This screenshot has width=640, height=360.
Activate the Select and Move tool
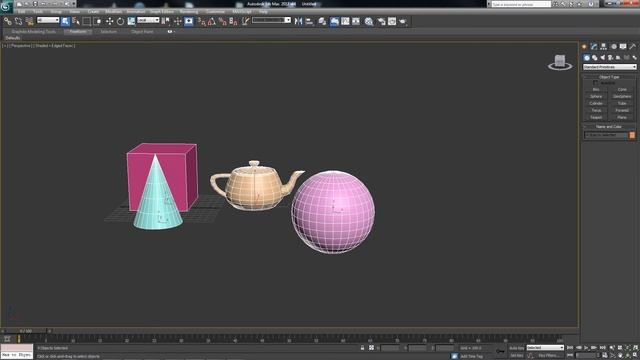pos(109,21)
